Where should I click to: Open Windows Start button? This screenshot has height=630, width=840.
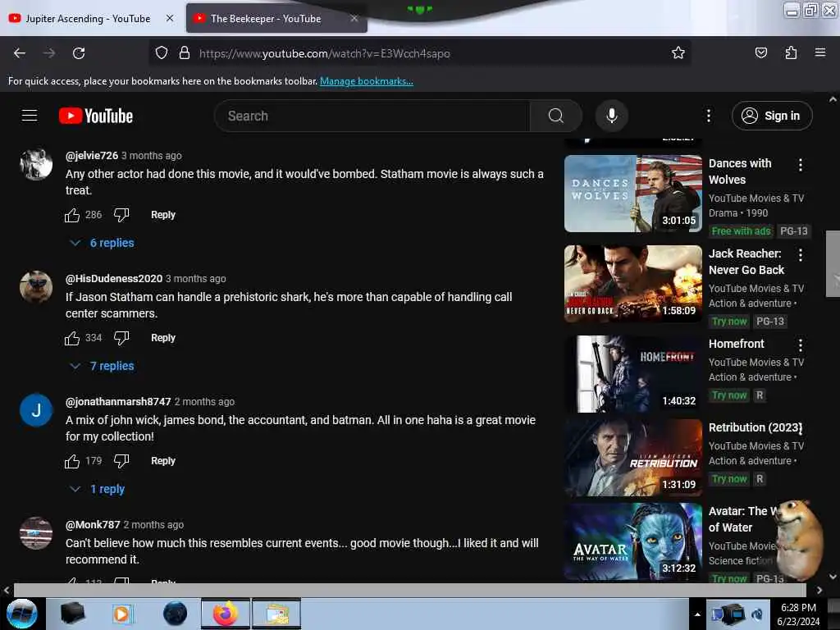22,614
